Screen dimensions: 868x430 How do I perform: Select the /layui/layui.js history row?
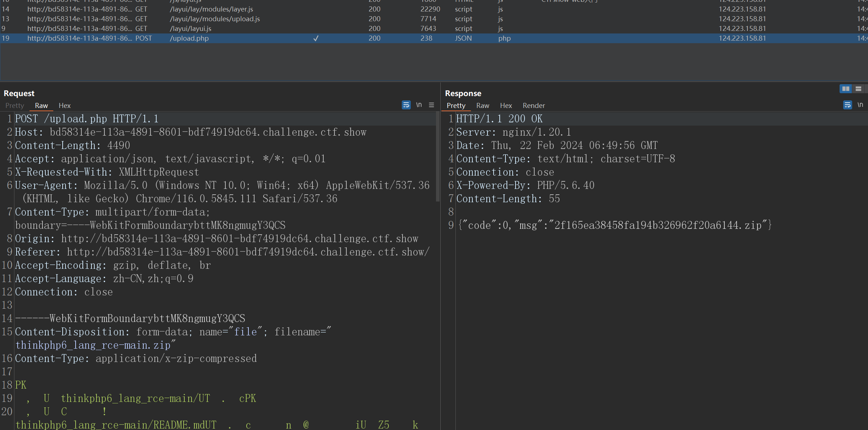tap(434, 28)
